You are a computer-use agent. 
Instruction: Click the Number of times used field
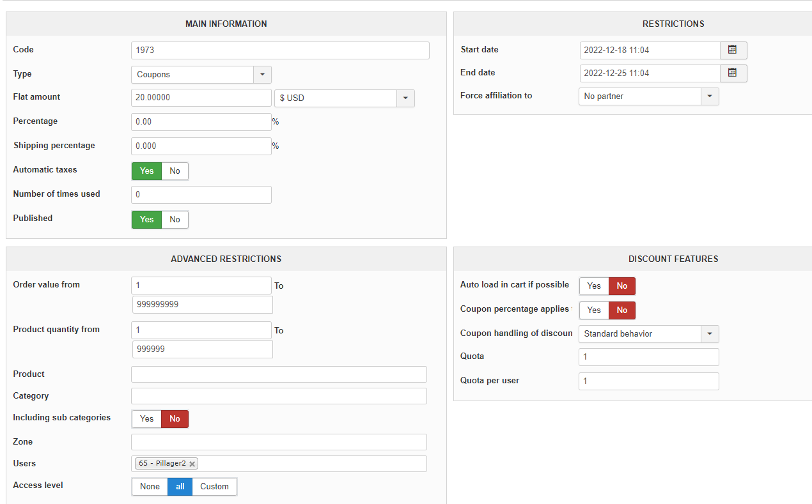(201, 195)
